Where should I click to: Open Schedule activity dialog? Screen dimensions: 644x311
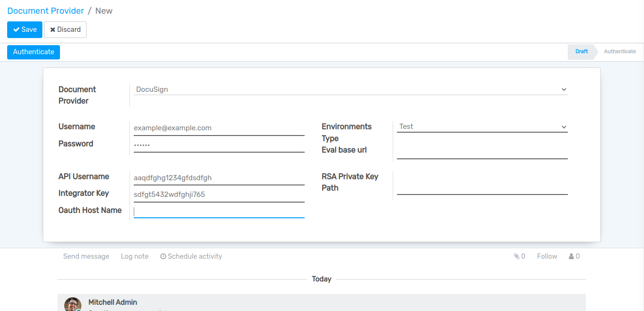pyautogui.click(x=191, y=256)
